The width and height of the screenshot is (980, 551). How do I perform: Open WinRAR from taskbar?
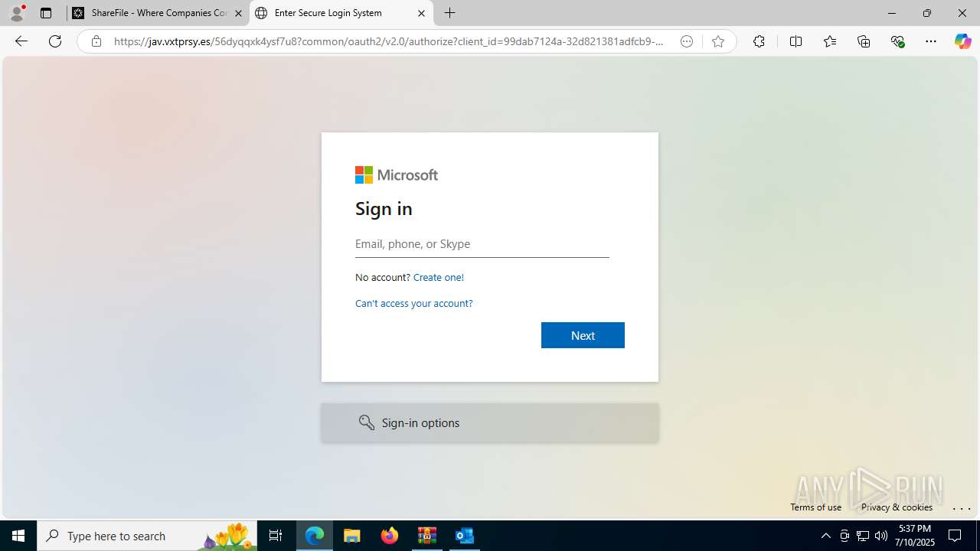click(x=427, y=536)
